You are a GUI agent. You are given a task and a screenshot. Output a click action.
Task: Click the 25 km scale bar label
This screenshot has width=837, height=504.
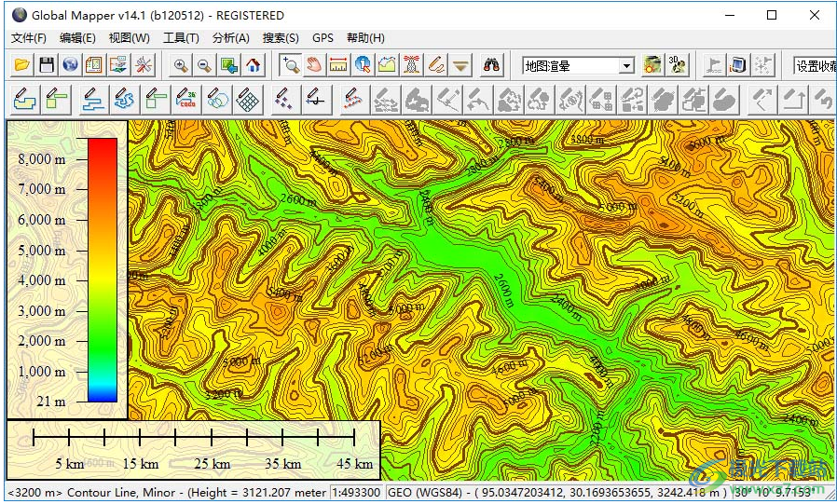click(212, 464)
